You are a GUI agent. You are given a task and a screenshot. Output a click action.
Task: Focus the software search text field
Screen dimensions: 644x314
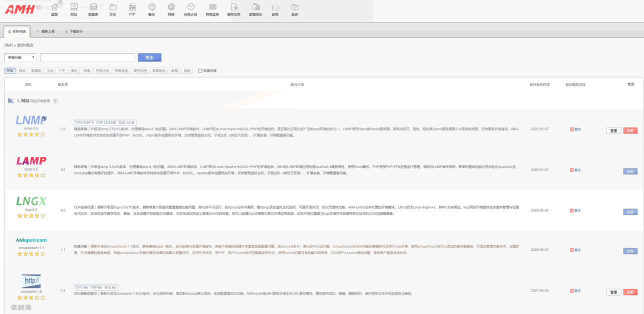pos(87,57)
